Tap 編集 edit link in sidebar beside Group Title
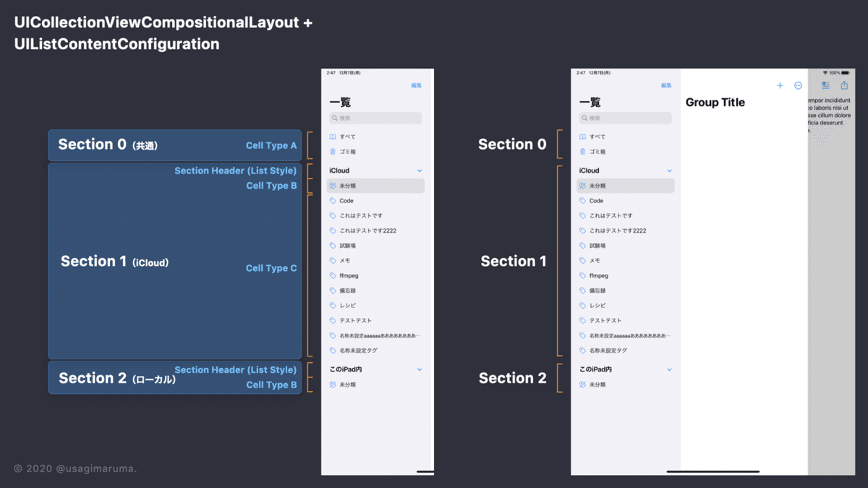Screen dimensions: 868x488 point(666,85)
